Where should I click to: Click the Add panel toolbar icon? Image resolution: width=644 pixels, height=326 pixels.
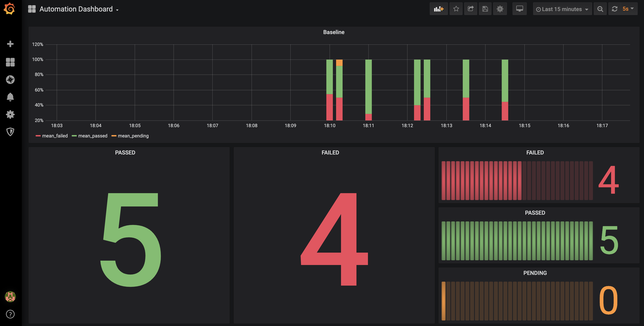coord(438,9)
